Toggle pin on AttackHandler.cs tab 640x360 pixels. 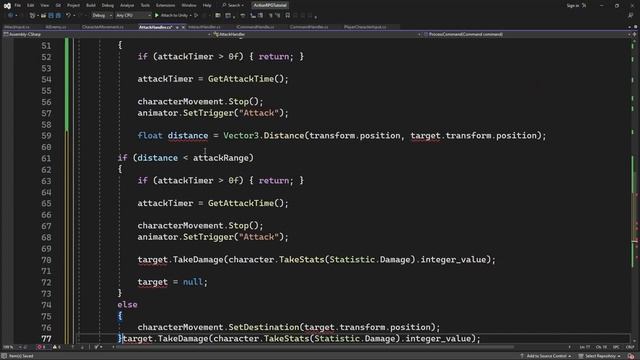[x=177, y=27]
